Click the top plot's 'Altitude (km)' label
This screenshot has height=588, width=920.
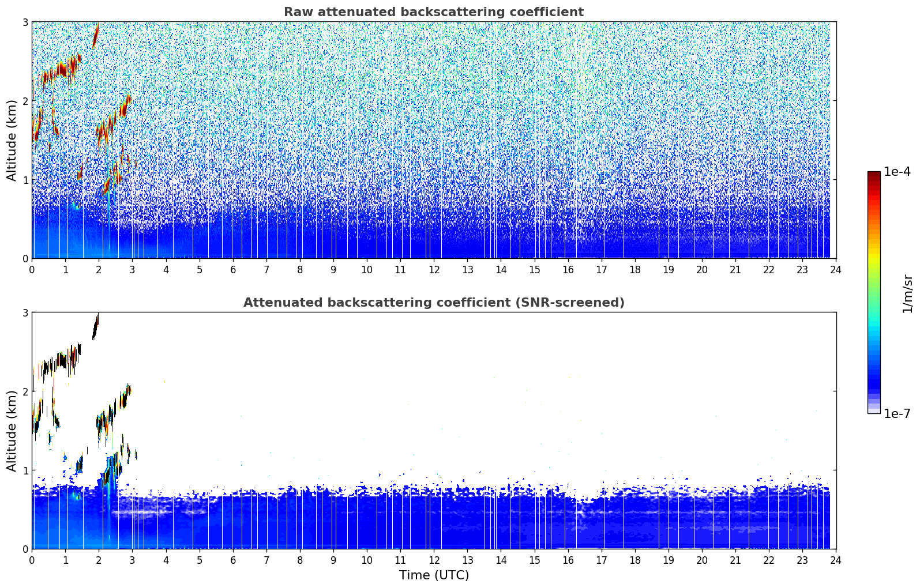click(x=12, y=140)
